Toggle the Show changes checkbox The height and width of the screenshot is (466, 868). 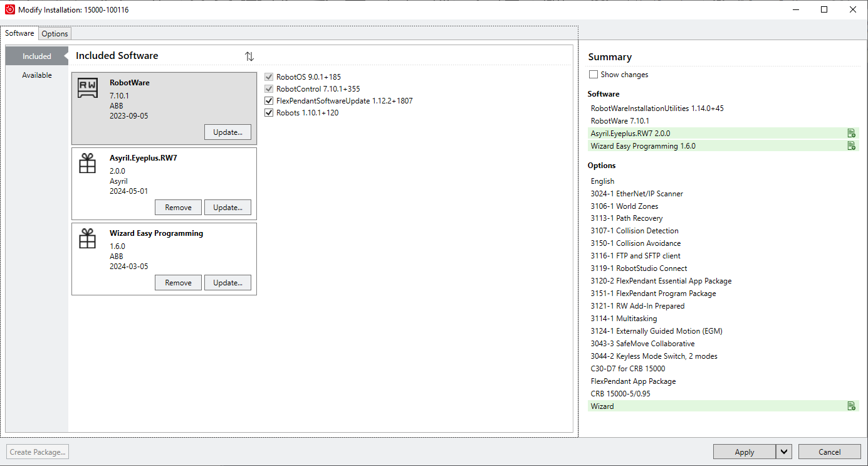click(593, 75)
